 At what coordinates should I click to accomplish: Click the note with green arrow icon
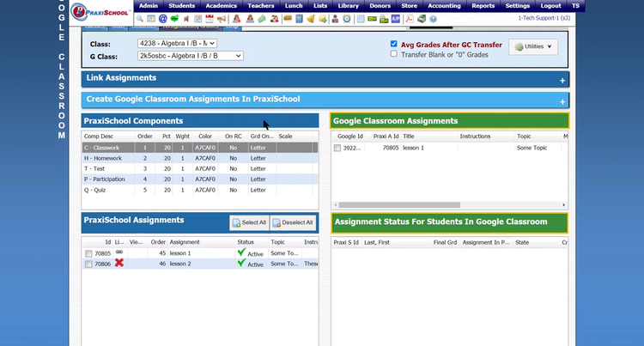coord(323,19)
